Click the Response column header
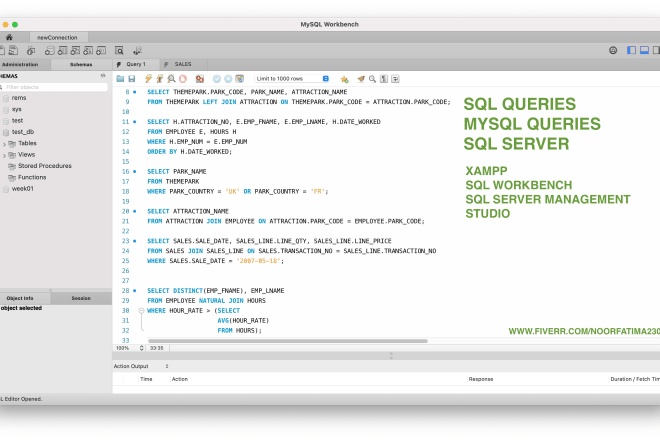 tap(481, 379)
